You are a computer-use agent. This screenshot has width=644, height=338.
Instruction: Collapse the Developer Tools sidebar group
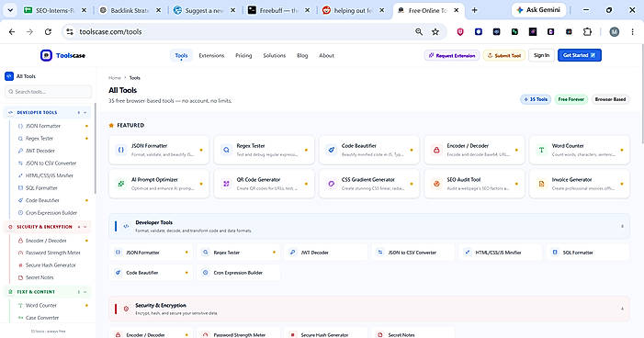pyautogui.click(x=85, y=113)
